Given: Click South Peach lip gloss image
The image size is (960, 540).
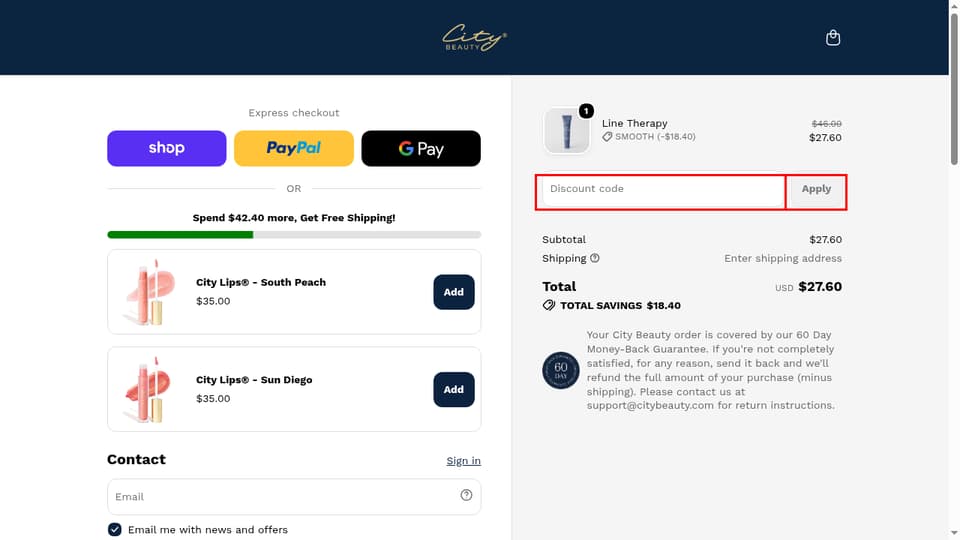Looking at the screenshot, I should point(149,292).
